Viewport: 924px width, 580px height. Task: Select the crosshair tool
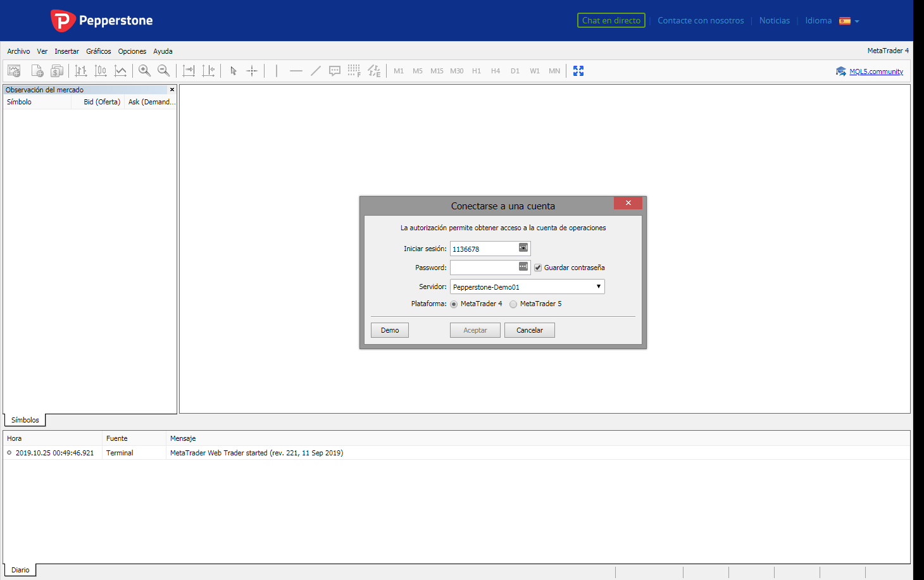(x=252, y=71)
